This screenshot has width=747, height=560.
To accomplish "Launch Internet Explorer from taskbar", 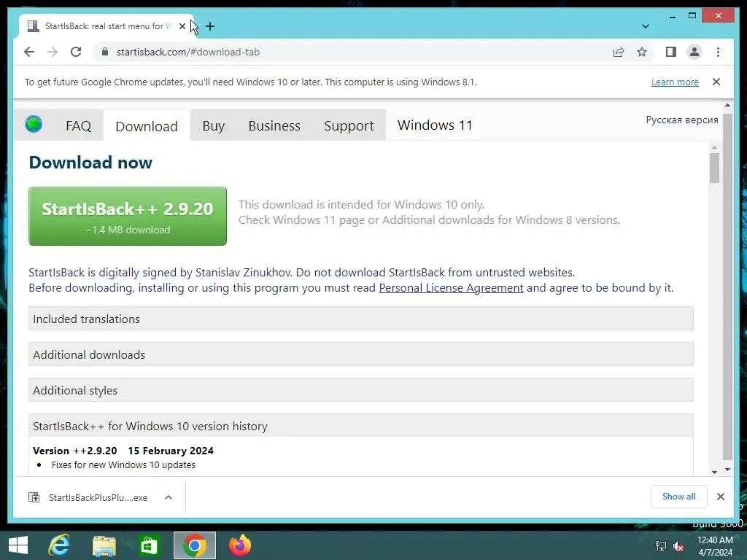I will click(x=59, y=545).
